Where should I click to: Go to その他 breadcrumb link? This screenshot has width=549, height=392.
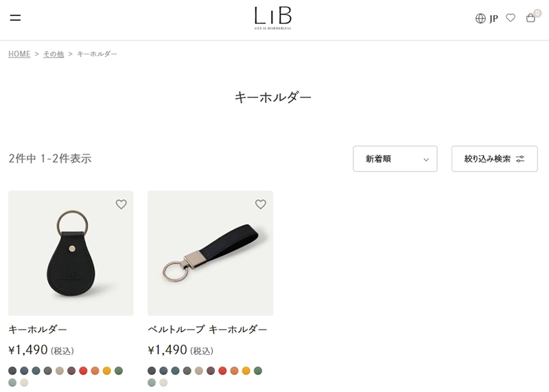pyautogui.click(x=54, y=54)
